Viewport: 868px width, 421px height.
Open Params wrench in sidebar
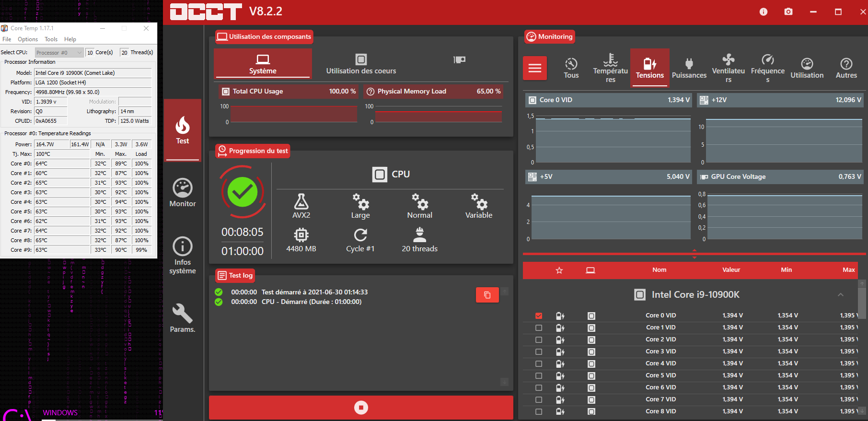183,318
